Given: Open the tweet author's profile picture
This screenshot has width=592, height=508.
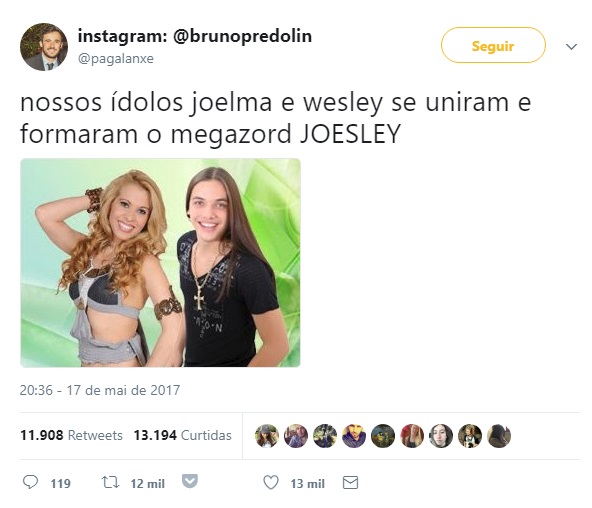Looking at the screenshot, I should click(44, 47).
